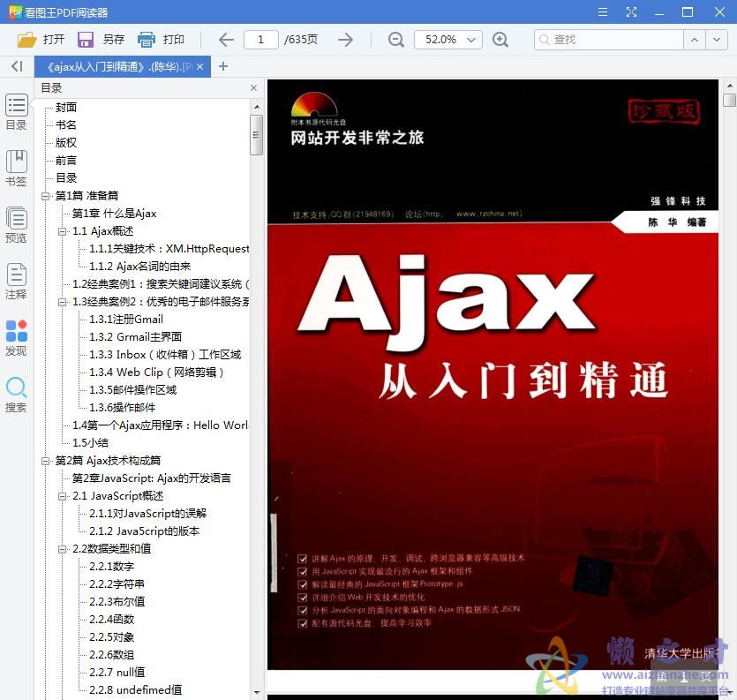Open the 发现 panel in sidebar
Screen dimensions: 737x700
click(x=16, y=335)
